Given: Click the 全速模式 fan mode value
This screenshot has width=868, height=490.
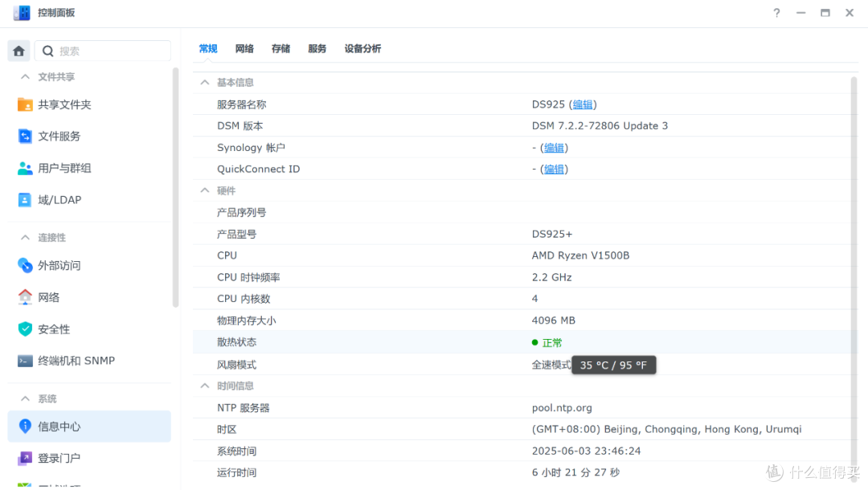Looking at the screenshot, I should coord(551,365).
